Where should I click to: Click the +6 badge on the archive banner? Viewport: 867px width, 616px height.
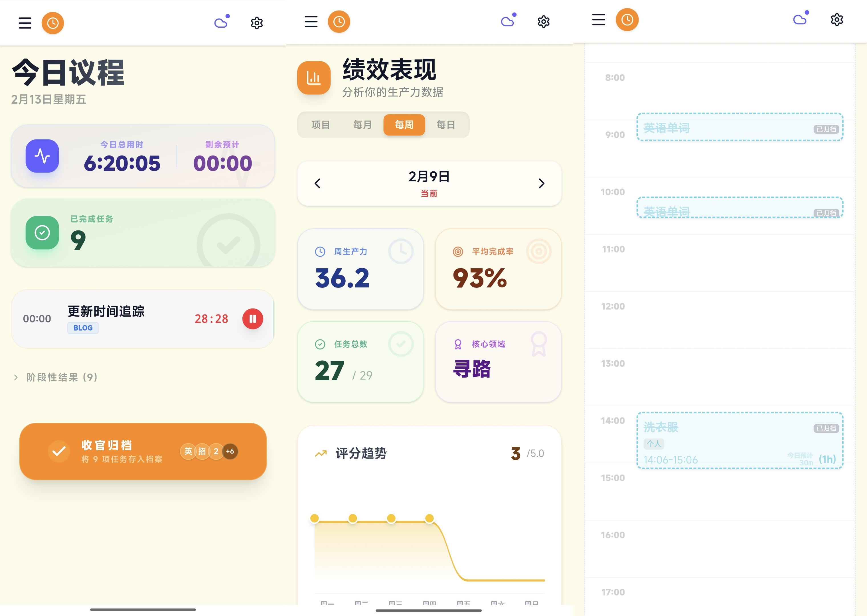(230, 451)
